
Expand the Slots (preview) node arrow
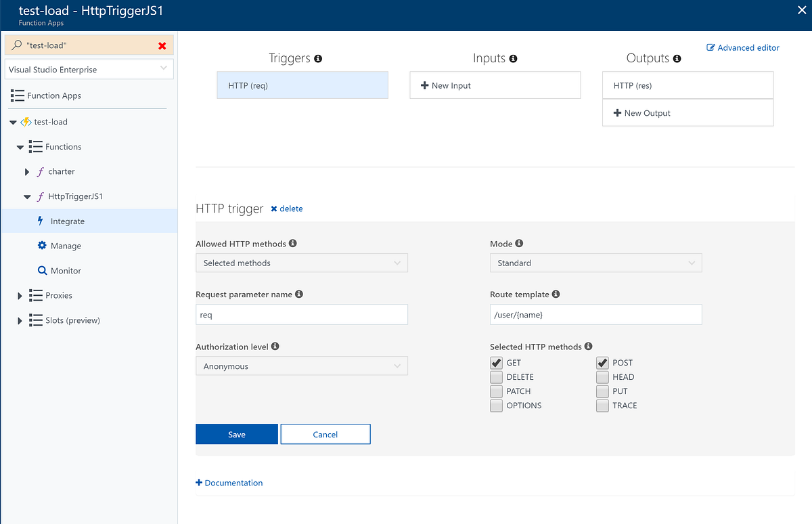[20, 321]
